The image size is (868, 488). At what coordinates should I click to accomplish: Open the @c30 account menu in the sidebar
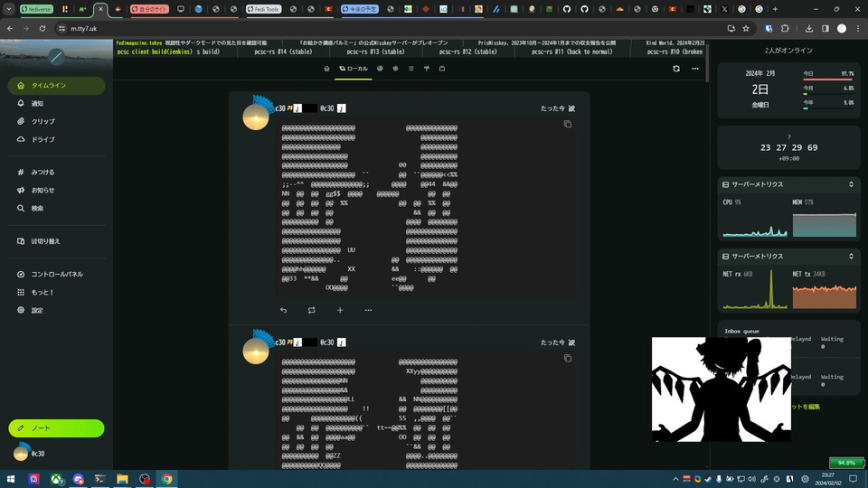click(29, 453)
